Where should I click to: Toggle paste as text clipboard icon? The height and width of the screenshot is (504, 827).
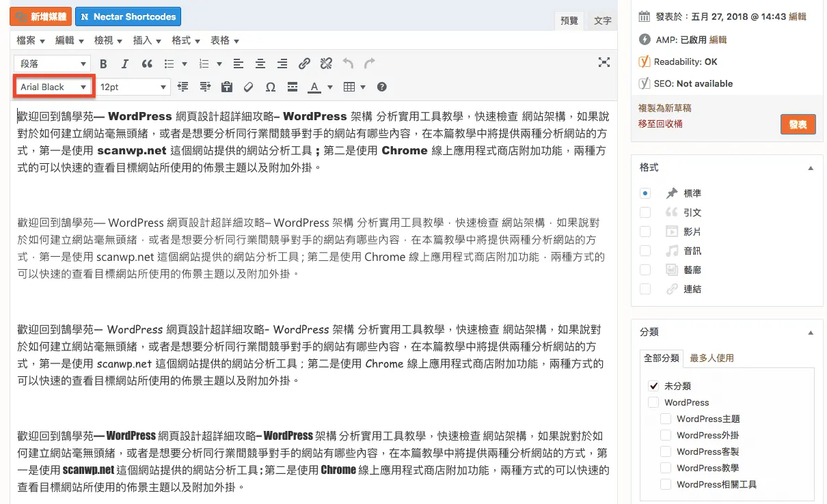tap(227, 87)
